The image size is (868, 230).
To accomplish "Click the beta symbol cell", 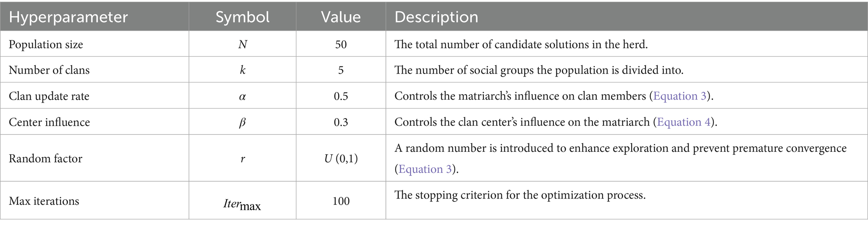I will tap(242, 122).
